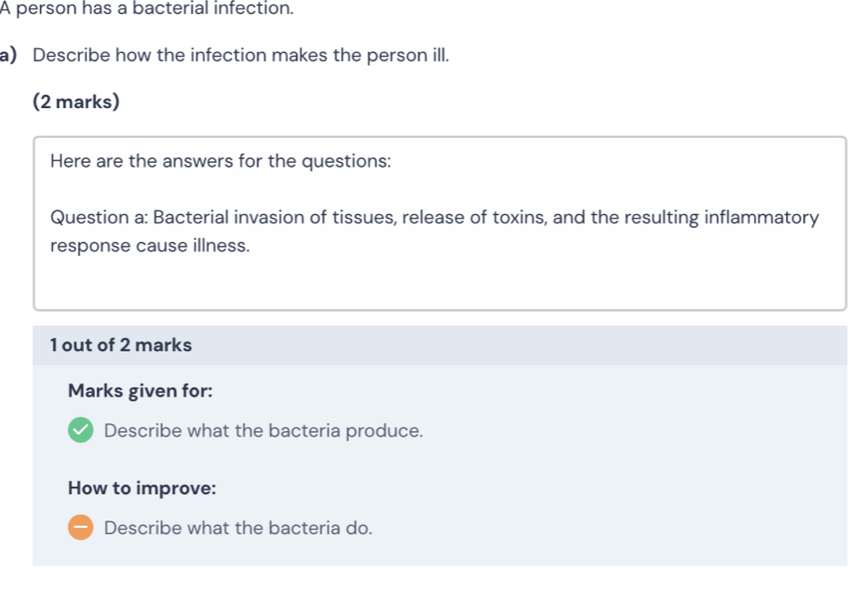Image resolution: width=868 pixels, height=593 pixels.
Task: Click the green checkmark icon
Action: point(81,431)
